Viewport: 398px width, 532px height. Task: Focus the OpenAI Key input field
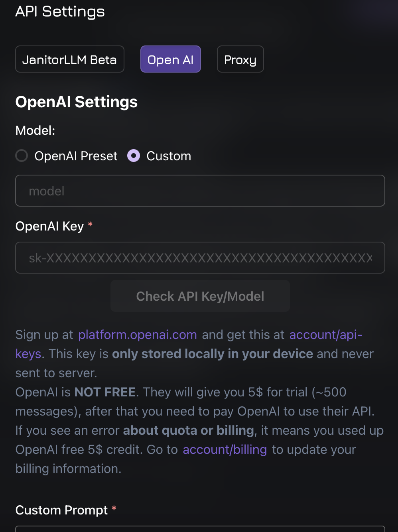pyautogui.click(x=200, y=258)
